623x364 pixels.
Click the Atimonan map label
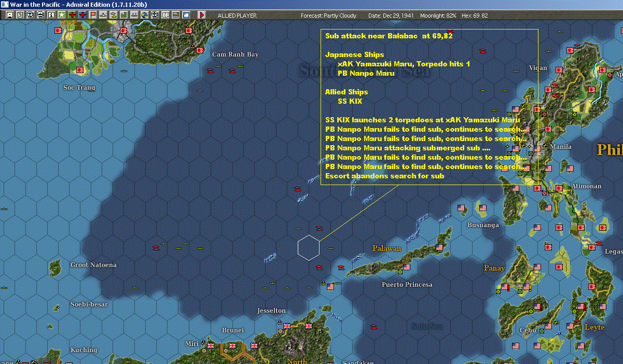coord(586,186)
